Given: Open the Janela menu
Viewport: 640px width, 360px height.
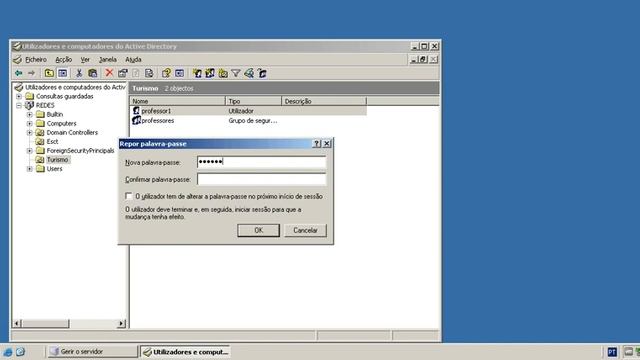Looking at the screenshot, I should tap(108, 60).
